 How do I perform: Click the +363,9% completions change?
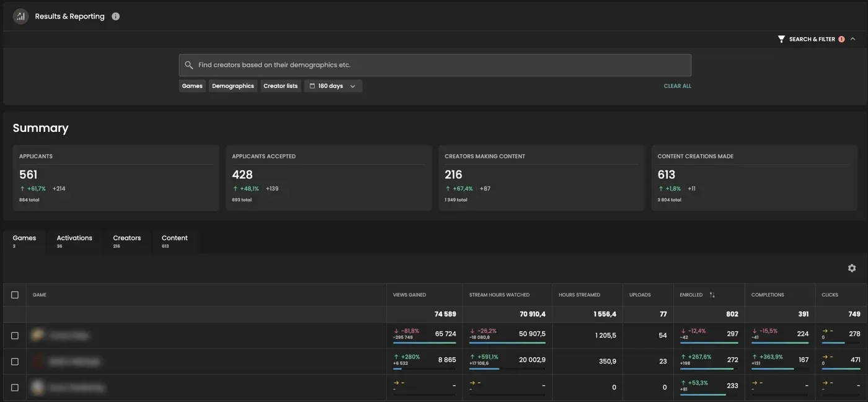767,357
